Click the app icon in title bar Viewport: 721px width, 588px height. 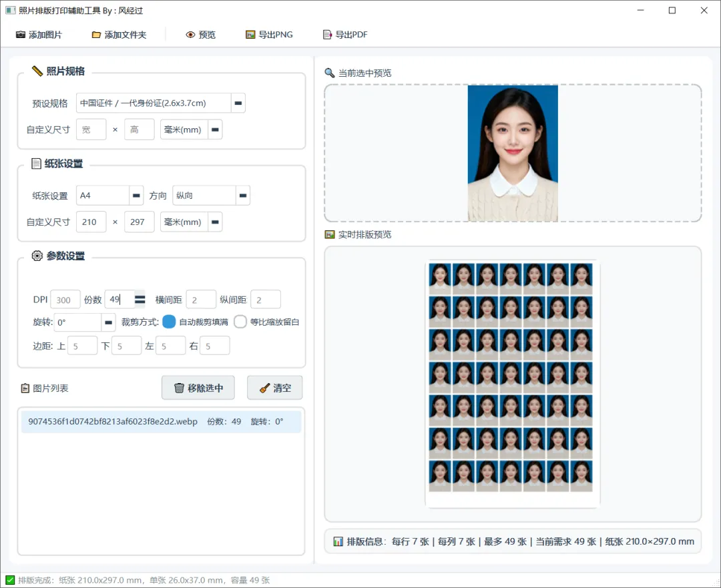coord(10,10)
